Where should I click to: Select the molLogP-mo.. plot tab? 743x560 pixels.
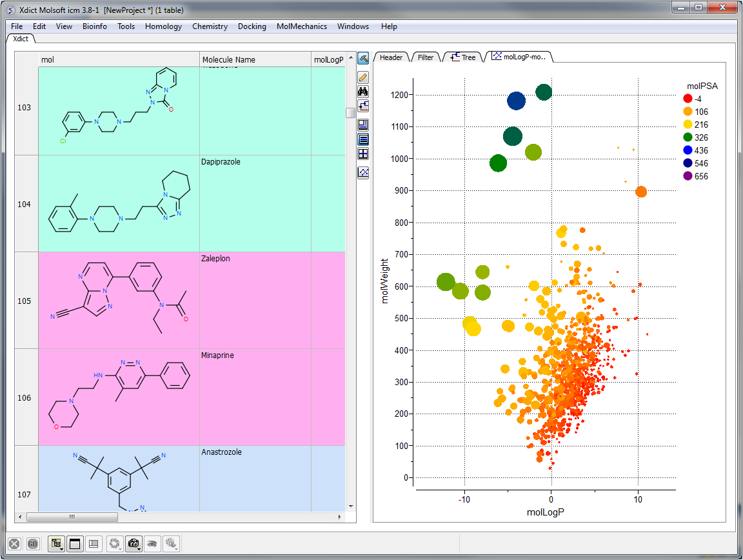point(519,57)
